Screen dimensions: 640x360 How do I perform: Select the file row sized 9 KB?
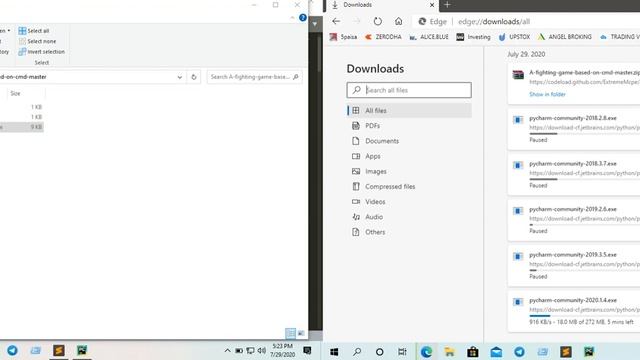tap(22, 127)
